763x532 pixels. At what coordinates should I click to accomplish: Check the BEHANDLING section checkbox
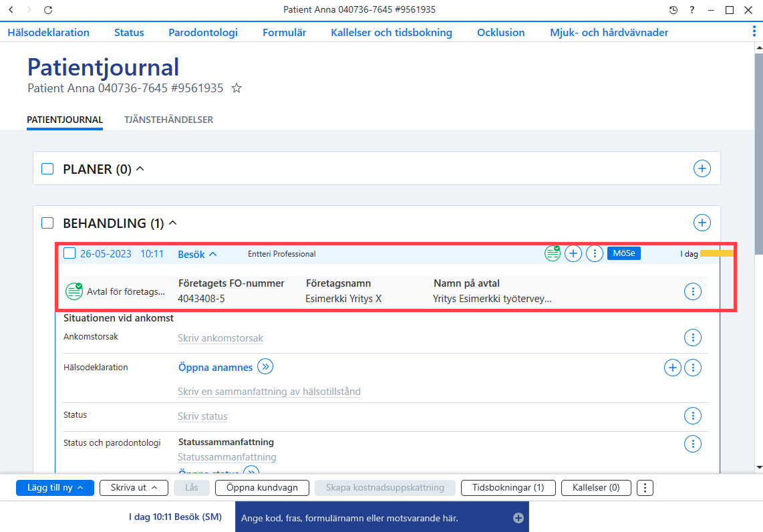tap(47, 223)
